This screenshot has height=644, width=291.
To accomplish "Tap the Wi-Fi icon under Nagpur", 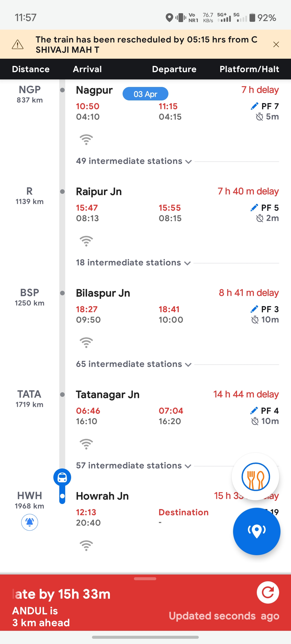I will point(86,139).
